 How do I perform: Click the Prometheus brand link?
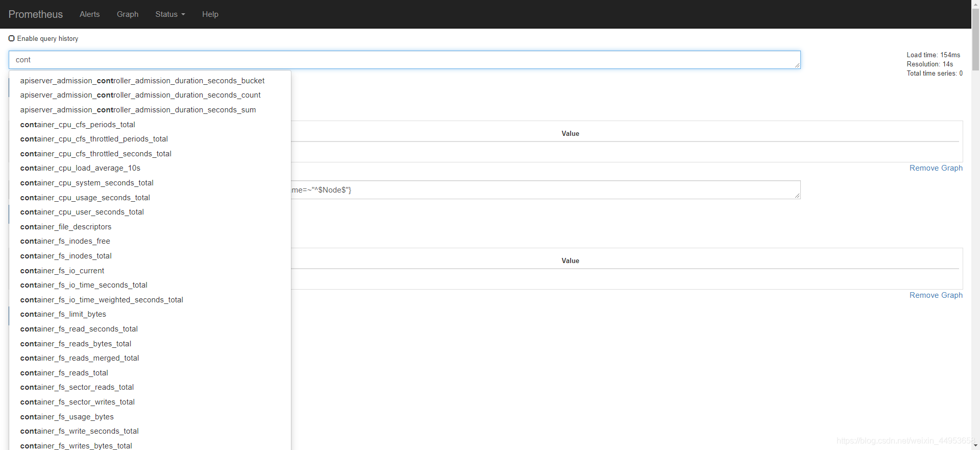pyautogui.click(x=36, y=14)
